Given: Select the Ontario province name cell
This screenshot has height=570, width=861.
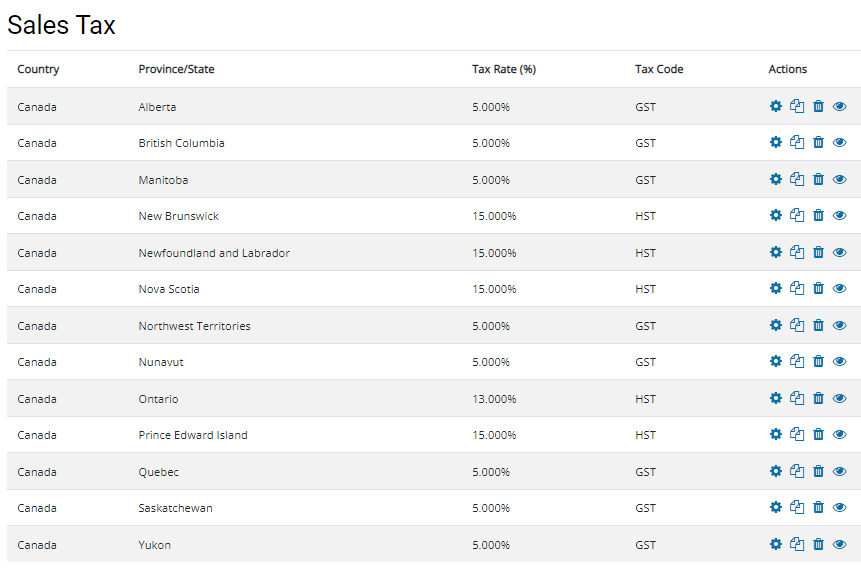Looking at the screenshot, I should pos(158,399).
